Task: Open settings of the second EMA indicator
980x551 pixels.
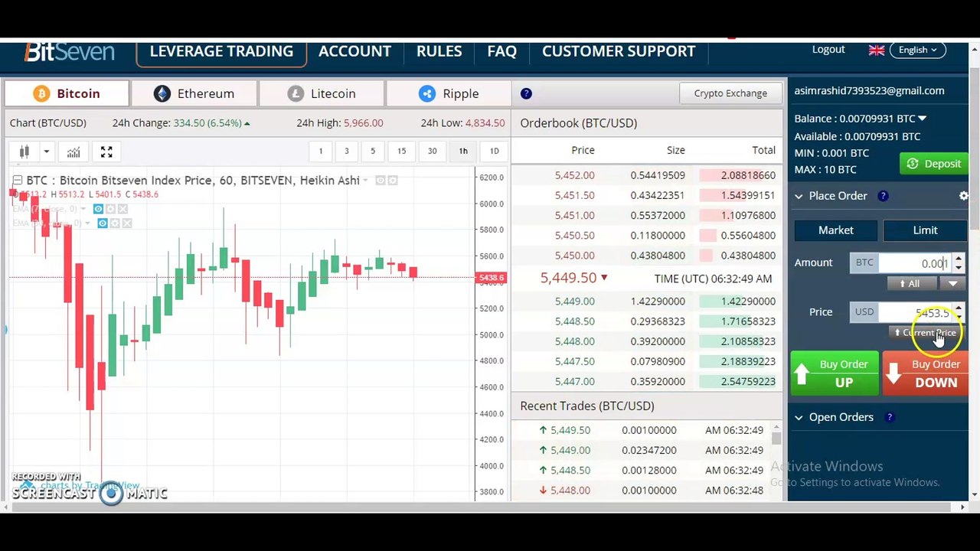Action: pyautogui.click(x=114, y=223)
